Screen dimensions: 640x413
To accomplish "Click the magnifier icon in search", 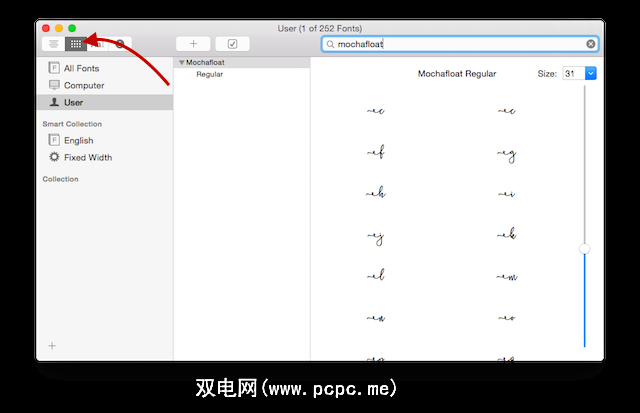I will coord(330,44).
